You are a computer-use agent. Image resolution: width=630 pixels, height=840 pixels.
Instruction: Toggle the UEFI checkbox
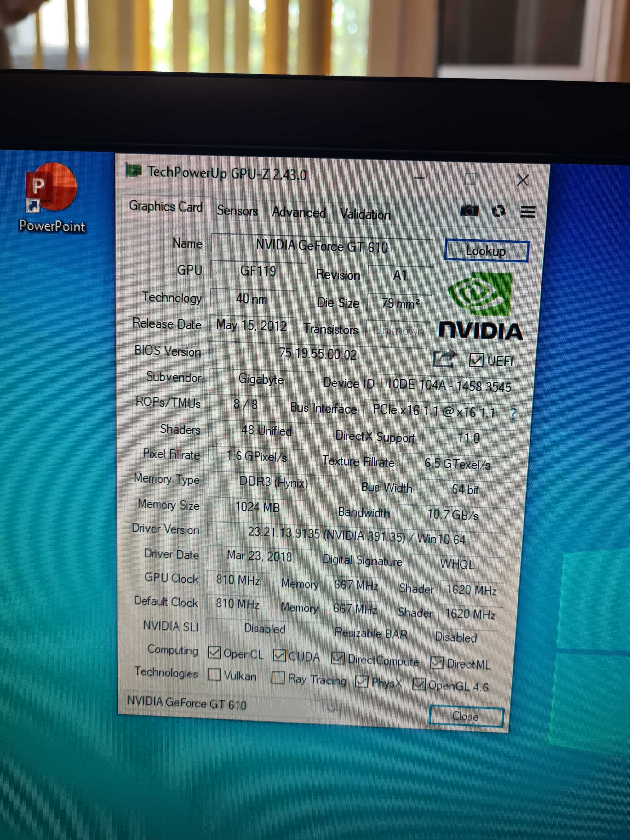[476, 360]
